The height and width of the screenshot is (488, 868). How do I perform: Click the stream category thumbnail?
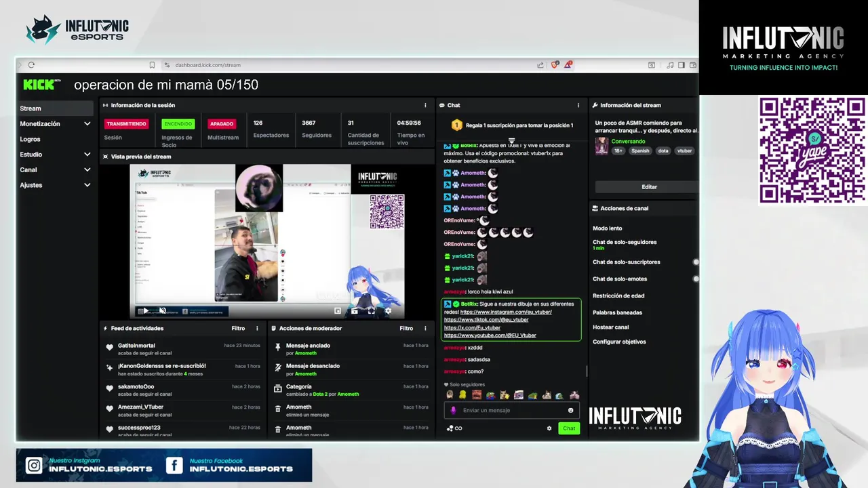tap(601, 146)
